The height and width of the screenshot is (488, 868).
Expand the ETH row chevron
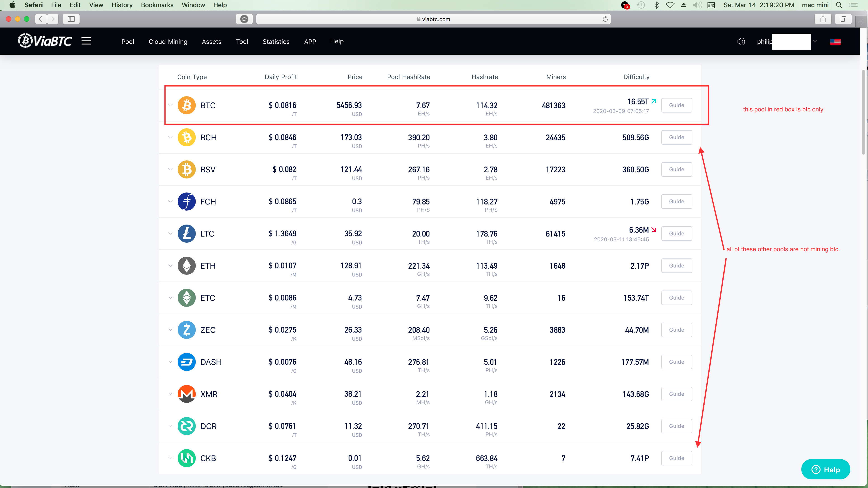170,266
